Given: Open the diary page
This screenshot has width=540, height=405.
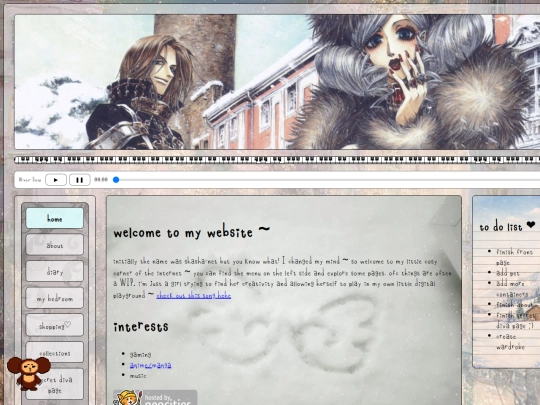Looking at the screenshot, I should click(x=54, y=271).
